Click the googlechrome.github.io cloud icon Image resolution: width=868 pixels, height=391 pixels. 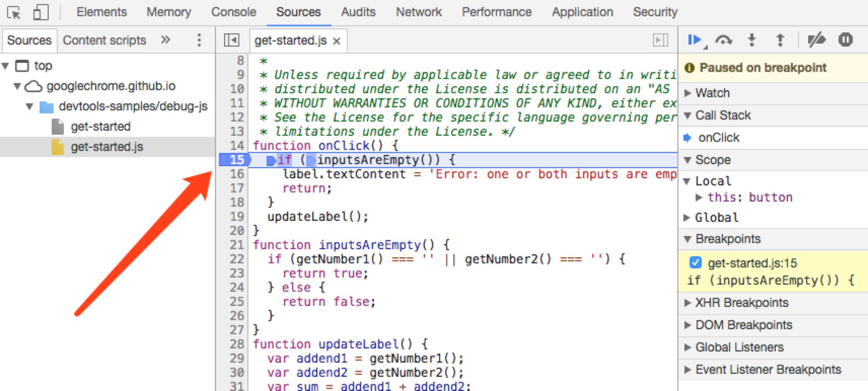pos(33,86)
